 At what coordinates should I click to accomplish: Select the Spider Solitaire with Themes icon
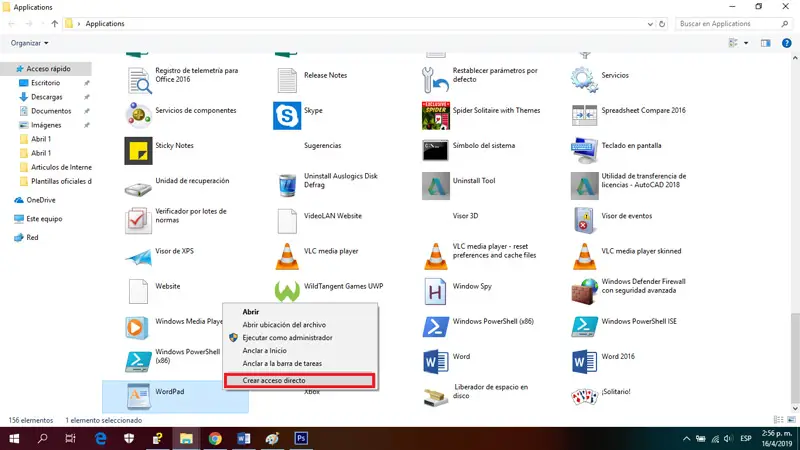[x=436, y=115]
